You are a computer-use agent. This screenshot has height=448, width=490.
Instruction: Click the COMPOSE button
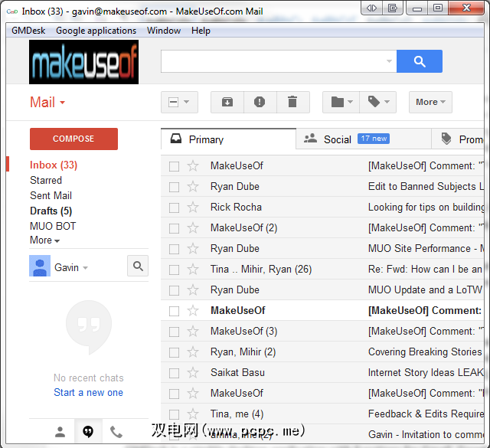click(x=73, y=139)
